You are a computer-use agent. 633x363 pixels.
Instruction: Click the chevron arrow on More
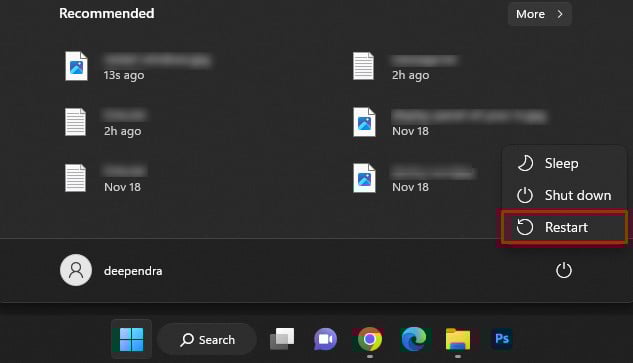[560, 14]
